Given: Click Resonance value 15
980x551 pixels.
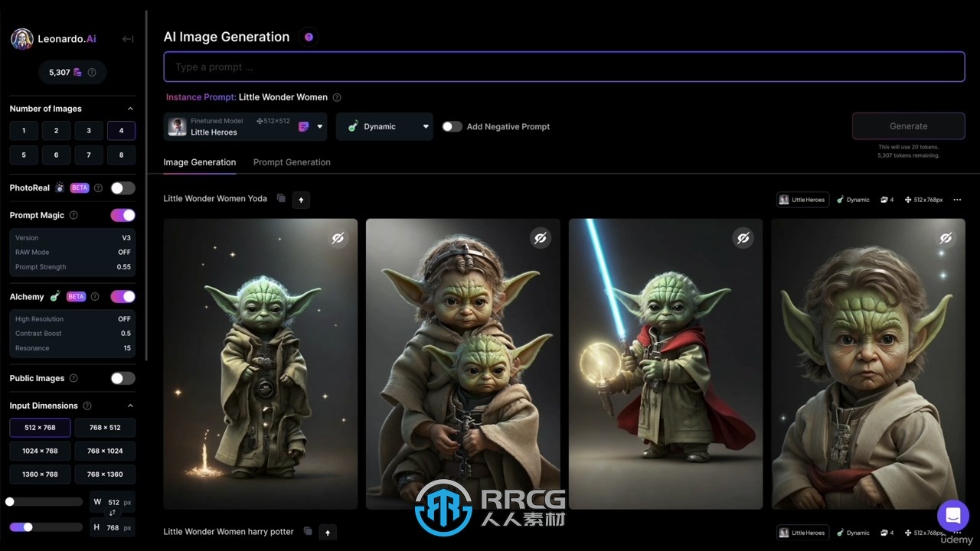Looking at the screenshot, I should point(127,348).
